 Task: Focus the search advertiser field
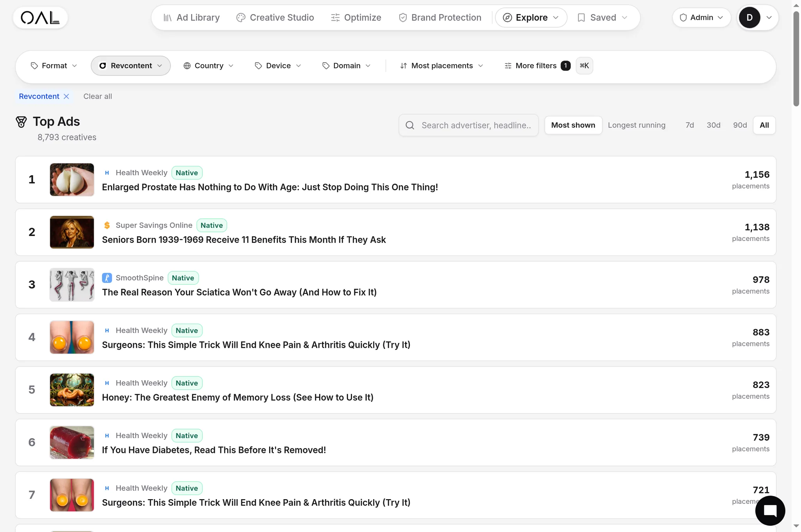pyautogui.click(x=469, y=125)
